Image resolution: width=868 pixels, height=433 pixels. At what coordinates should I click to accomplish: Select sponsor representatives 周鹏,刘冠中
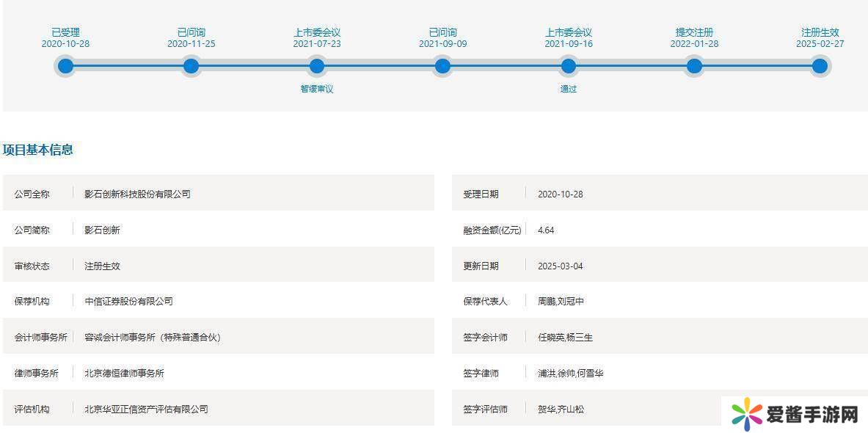(x=561, y=302)
